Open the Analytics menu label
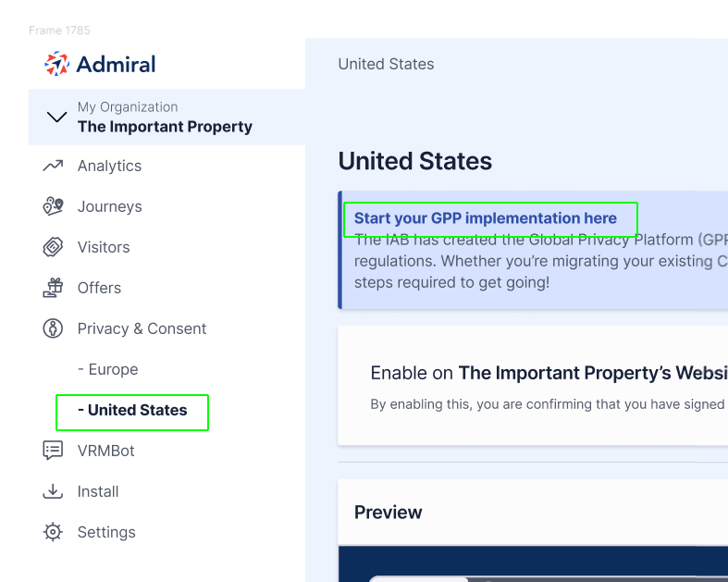 109,166
